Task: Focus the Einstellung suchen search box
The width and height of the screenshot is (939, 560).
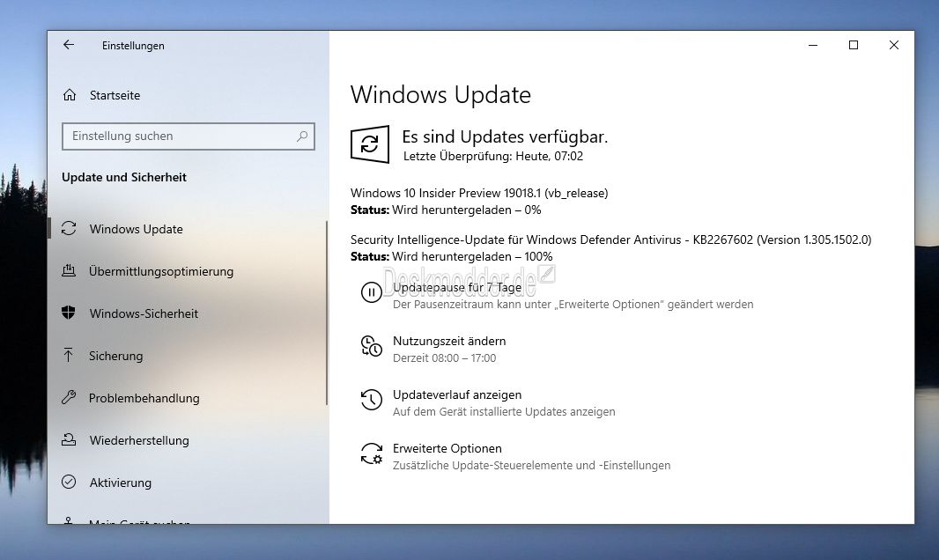Action: click(x=188, y=136)
